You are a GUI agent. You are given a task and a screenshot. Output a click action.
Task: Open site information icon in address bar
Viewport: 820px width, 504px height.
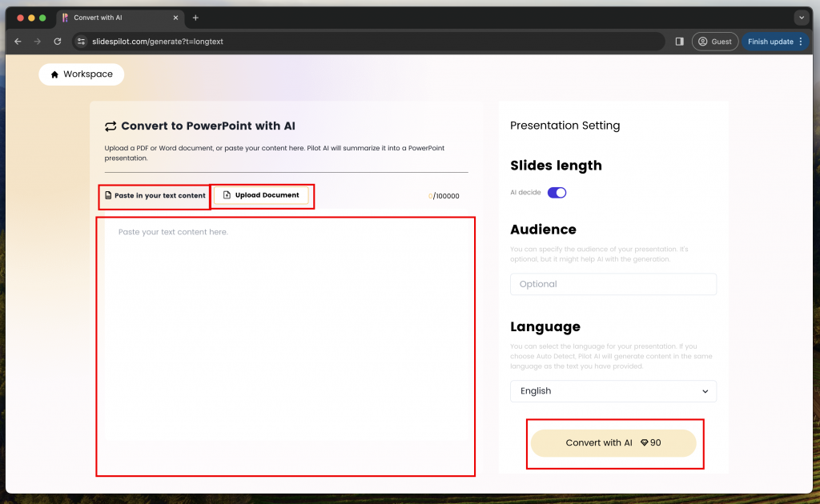point(81,42)
